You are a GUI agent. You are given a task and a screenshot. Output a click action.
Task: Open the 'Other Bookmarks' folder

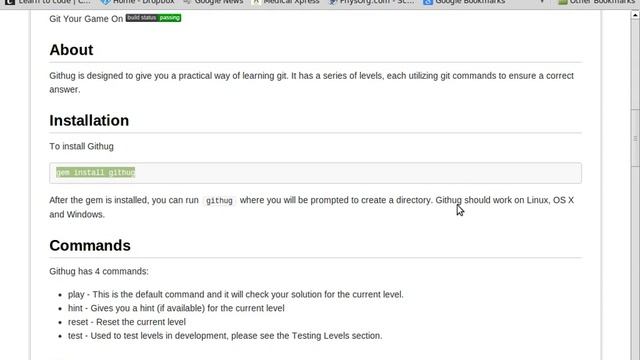click(596, 2)
